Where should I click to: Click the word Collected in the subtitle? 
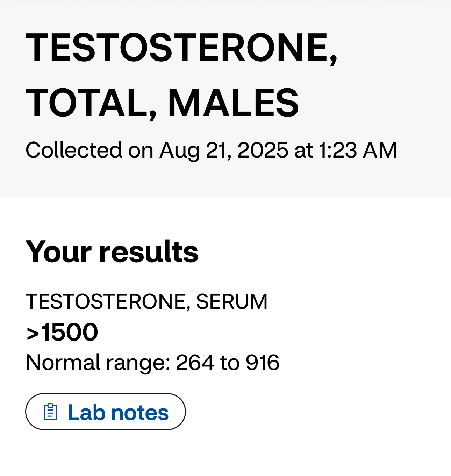pos(74,150)
